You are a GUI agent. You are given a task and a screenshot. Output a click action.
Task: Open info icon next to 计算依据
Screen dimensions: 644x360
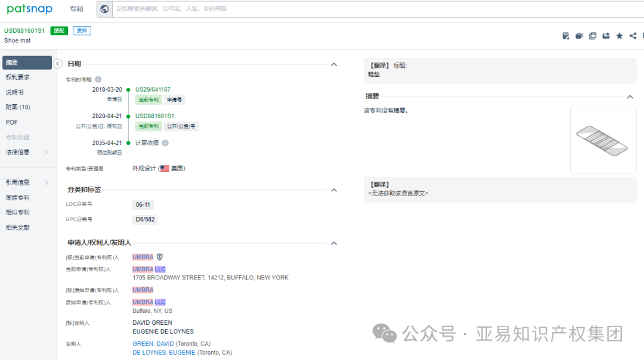pyautogui.click(x=165, y=143)
